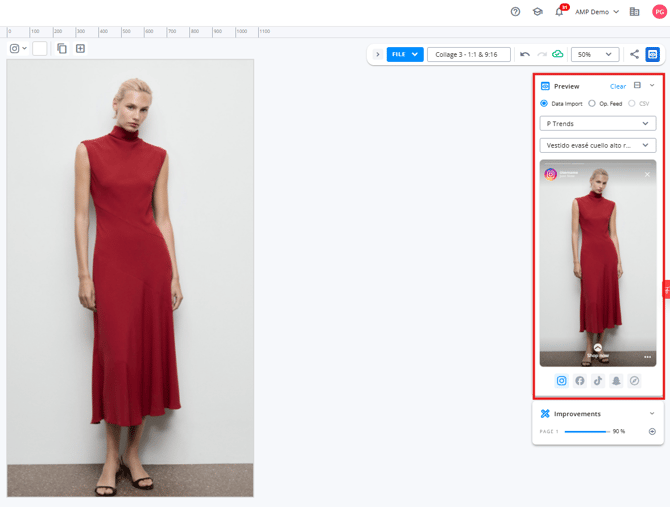Image resolution: width=670 pixels, height=507 pixels.
Task: Click the share icon in toolbar
Action: point(634,54)
